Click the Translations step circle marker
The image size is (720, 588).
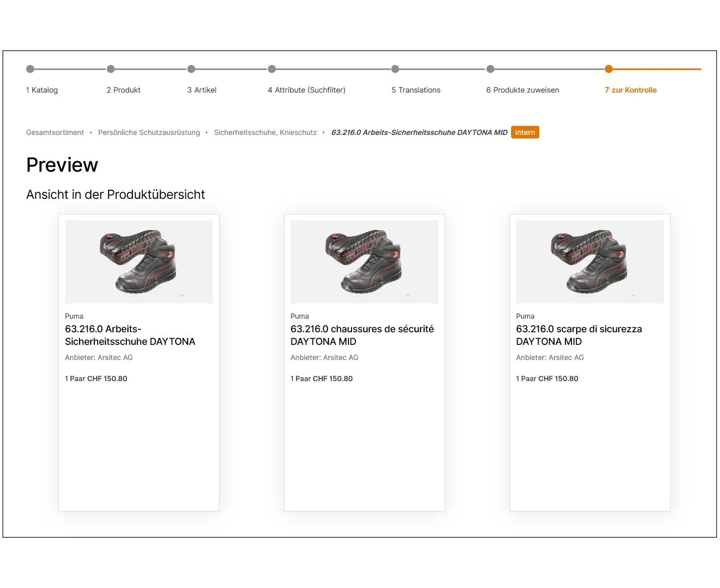(395, 69)
